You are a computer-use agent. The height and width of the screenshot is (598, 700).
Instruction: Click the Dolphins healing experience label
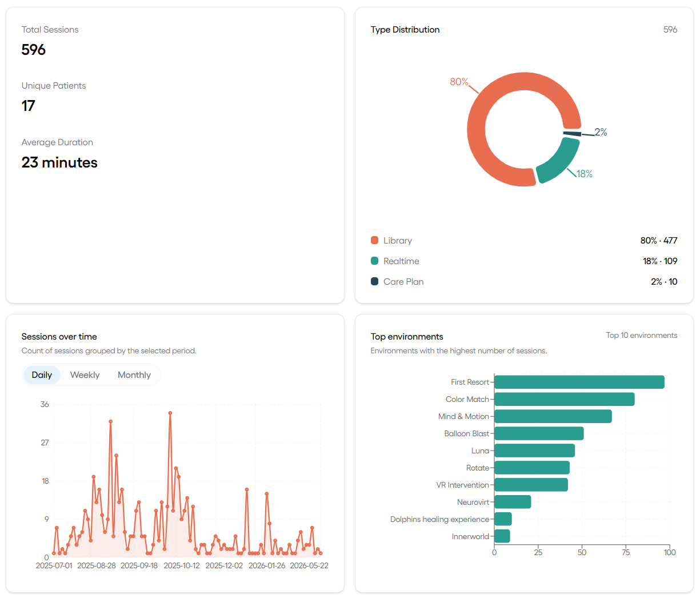pyautogui.click(x=440, y=519)
